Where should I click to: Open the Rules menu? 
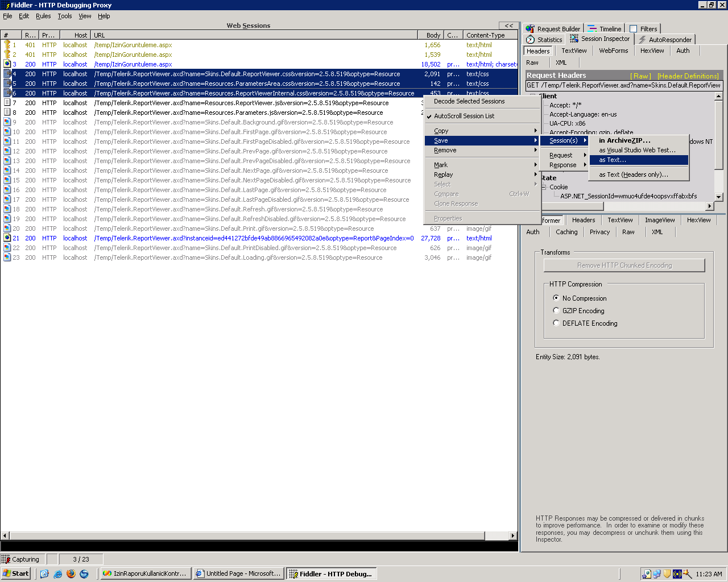[x=43, y=16]
